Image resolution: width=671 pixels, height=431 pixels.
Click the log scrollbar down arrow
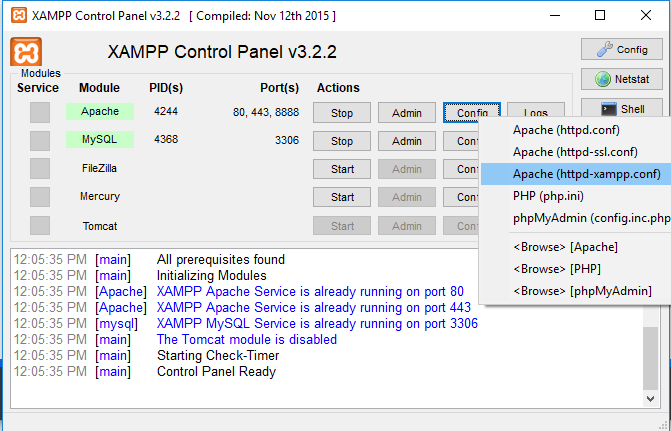coord(650,399)
